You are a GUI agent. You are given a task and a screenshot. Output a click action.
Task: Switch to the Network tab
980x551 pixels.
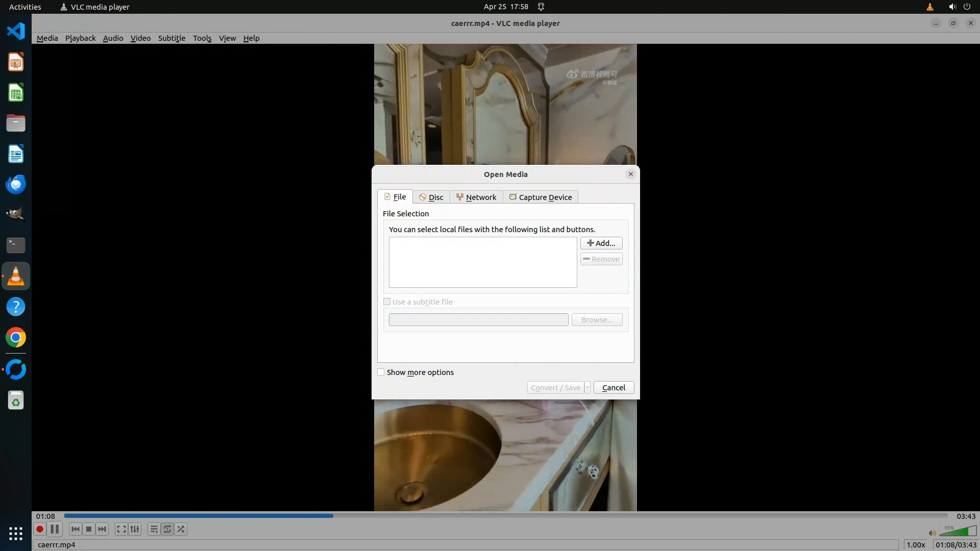(x=476, y=197)
